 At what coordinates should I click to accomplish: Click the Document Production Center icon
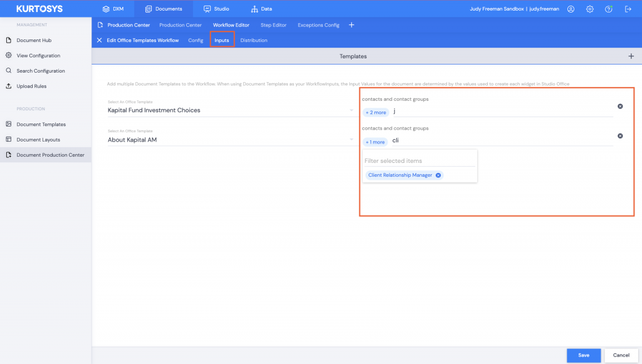9,155
